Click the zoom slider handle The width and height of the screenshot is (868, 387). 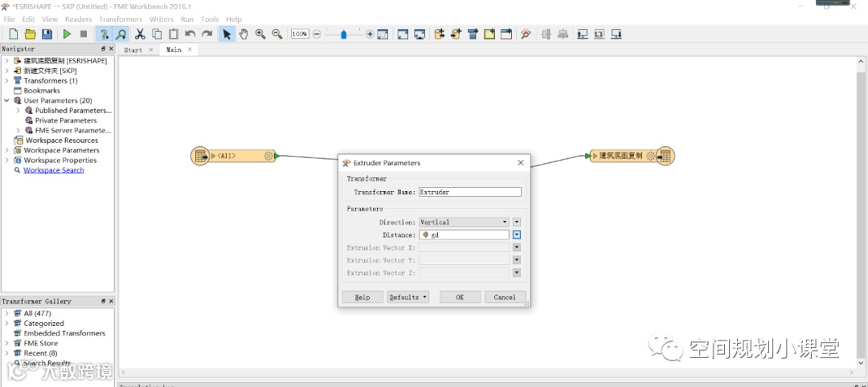(344, 35)
